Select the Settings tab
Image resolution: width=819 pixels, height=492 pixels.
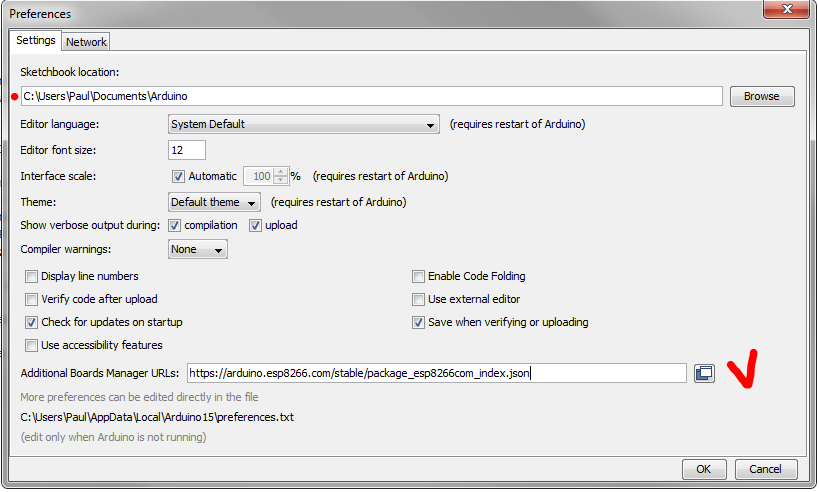click(36, 41)
